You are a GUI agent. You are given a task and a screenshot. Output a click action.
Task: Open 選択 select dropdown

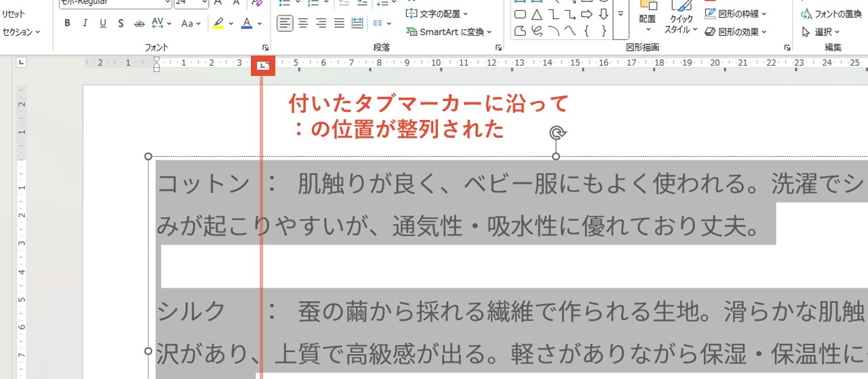click(821, 32)
